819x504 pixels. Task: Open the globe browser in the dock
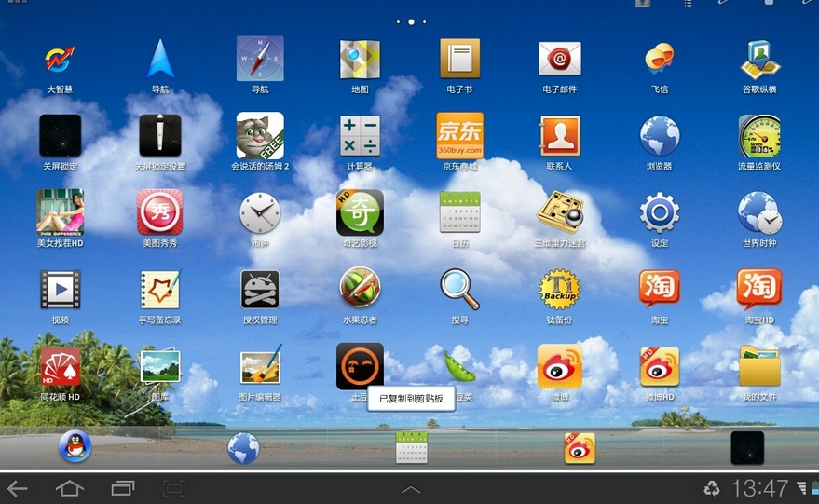[243, 448]
